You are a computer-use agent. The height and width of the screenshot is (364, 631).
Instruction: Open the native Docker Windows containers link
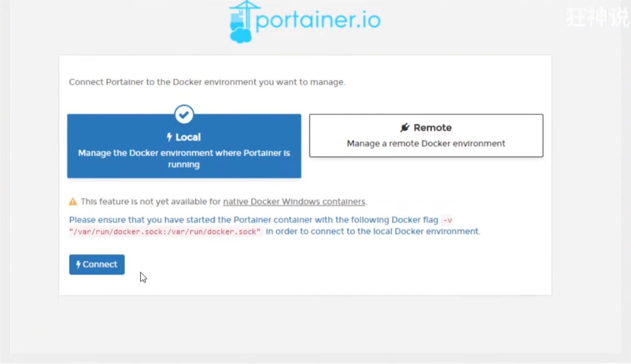pyautogui.click(x=294, y=201)
